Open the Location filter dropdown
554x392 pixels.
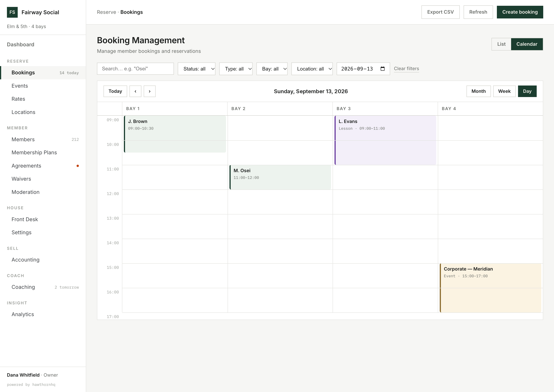[x=312, y=69]
